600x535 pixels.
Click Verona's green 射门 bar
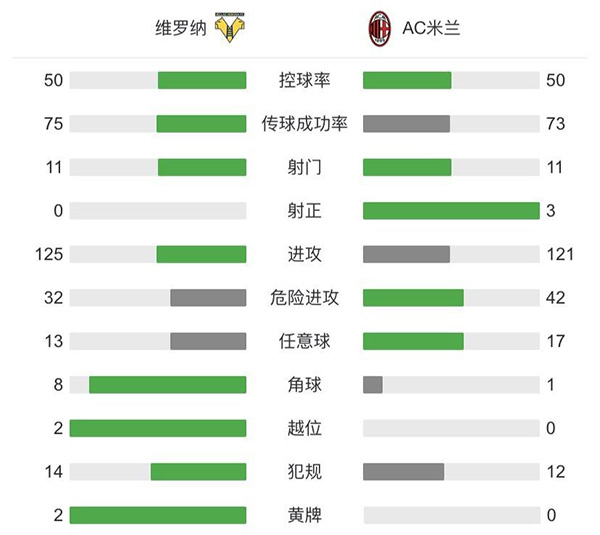pos(202,167)
